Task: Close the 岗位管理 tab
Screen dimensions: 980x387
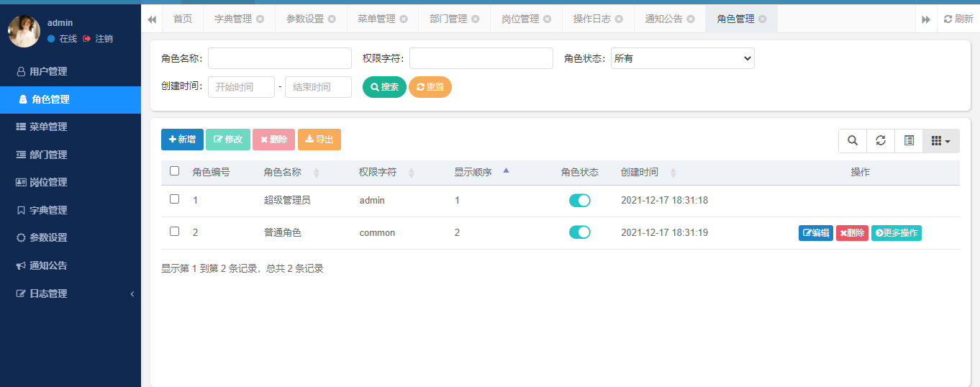Action: tap(548, 19)
